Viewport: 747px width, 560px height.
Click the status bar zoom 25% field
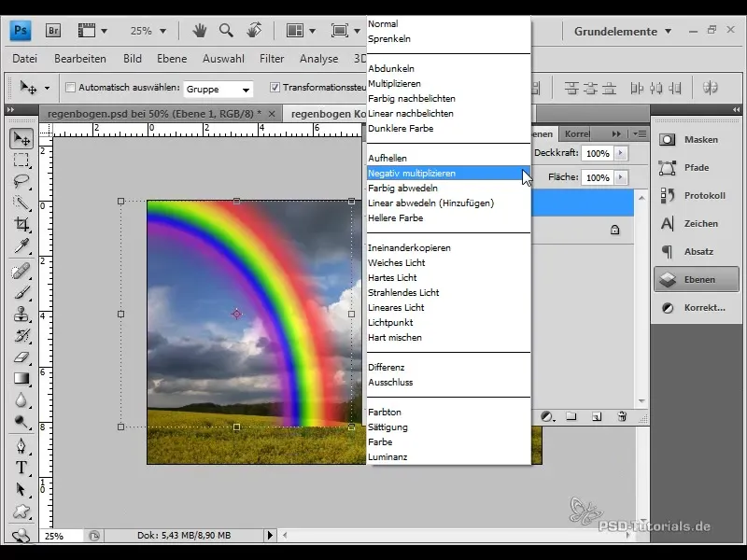pyautogui.click(x=60, y=536)
